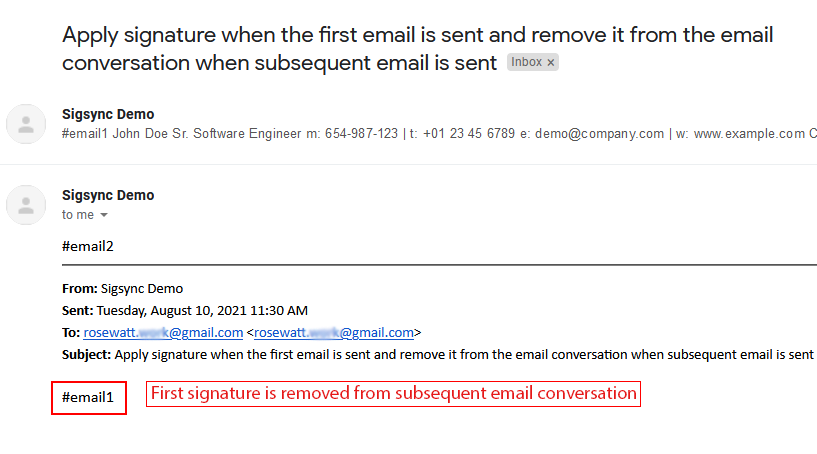
Task: Remove the Inbox label with x
Action: click(x=550, y=62)
